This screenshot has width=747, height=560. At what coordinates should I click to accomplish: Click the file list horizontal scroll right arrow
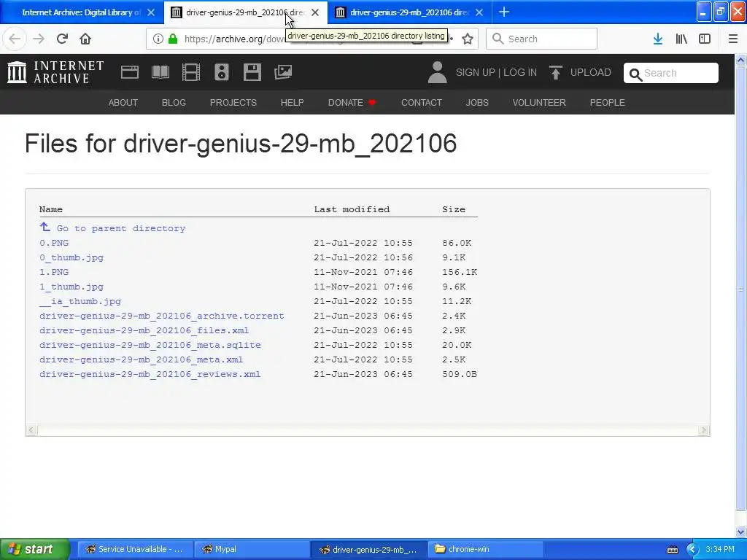coord(704,430)
